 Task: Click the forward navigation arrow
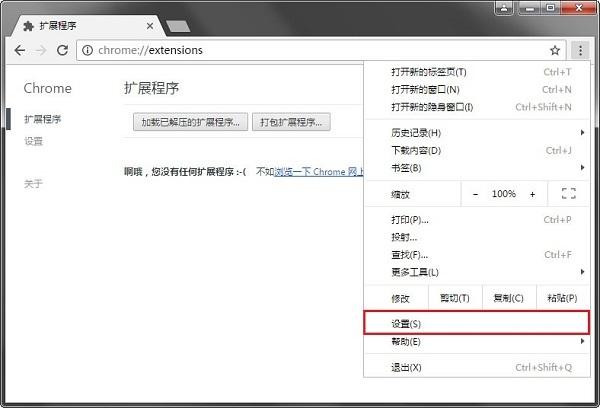pyautogui.click(x=41, y=50)
